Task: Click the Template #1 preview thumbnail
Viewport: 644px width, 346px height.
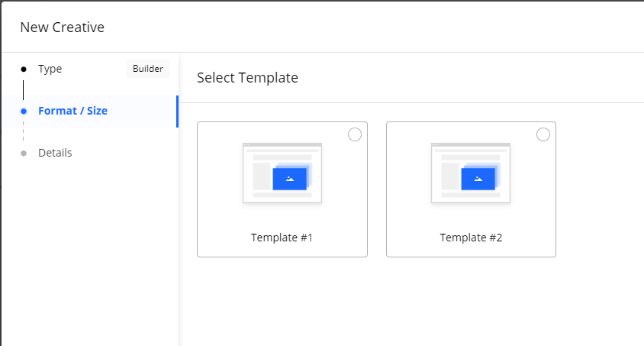Action: [282, 173]
